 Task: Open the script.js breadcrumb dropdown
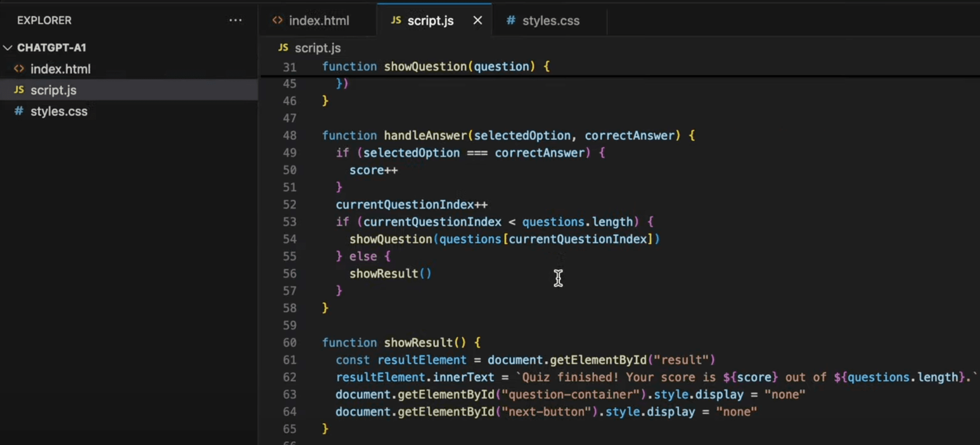tap(318, 48)
